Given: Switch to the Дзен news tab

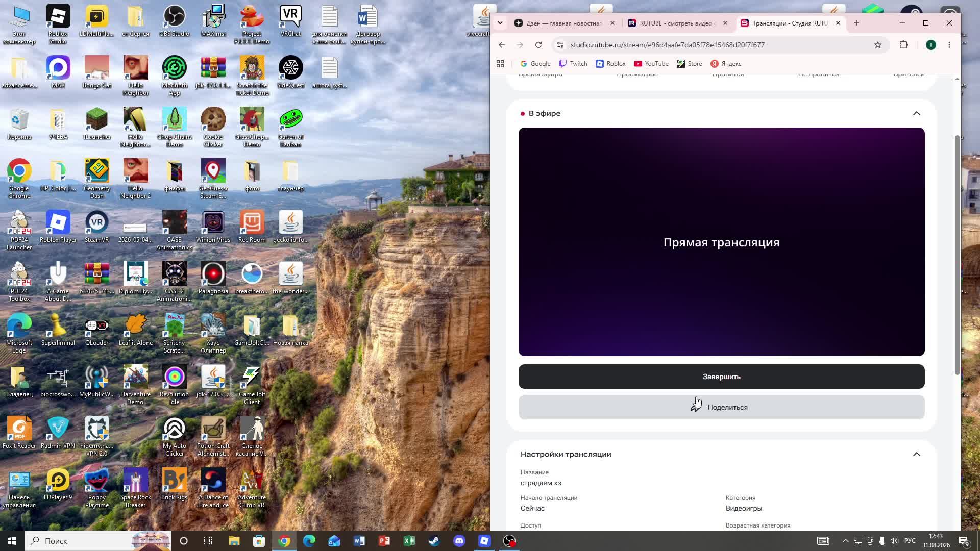Looking at the screenshot, I should pos(564,23).
